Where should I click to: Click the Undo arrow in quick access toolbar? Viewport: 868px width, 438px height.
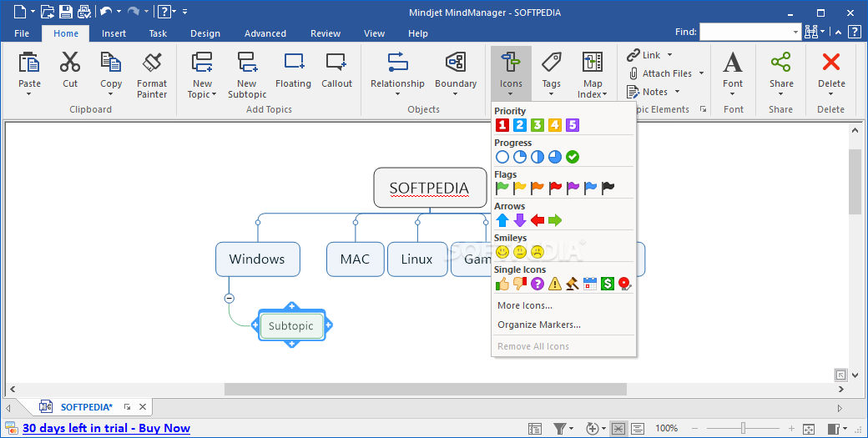click(x=106, y=11)
